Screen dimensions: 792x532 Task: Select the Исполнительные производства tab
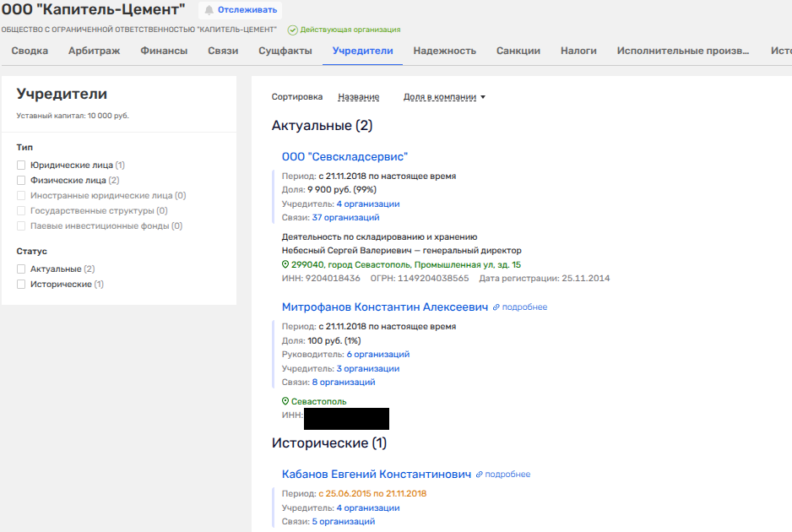682,51
